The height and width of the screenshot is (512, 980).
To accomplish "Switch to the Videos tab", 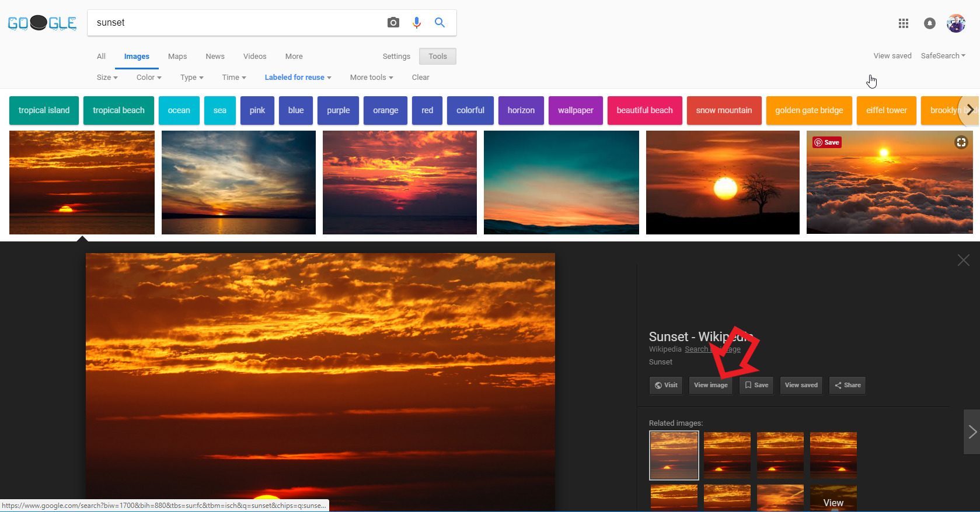I will point(254,57).
